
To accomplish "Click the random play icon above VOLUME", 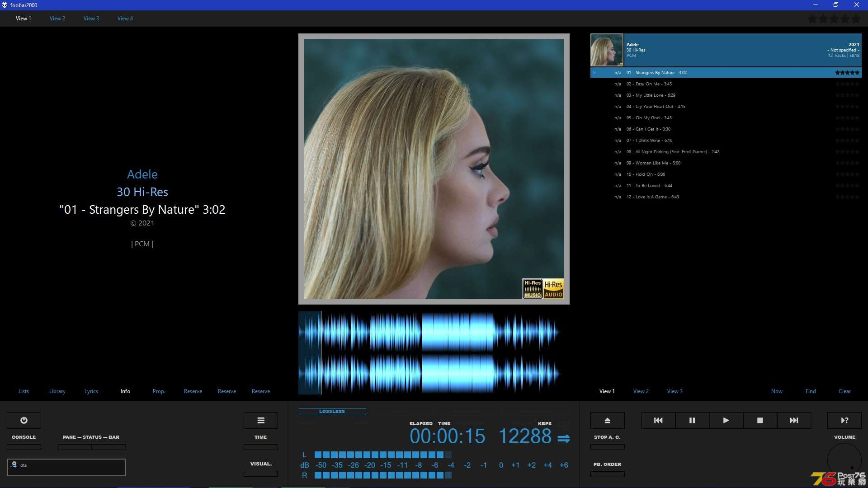I will [844, 420].
